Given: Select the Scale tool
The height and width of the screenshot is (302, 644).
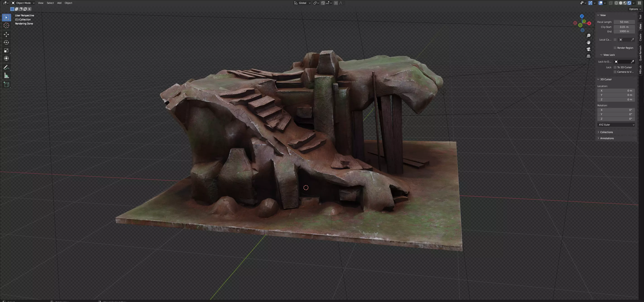Looking at the screenshot, I should click(6, 50).
